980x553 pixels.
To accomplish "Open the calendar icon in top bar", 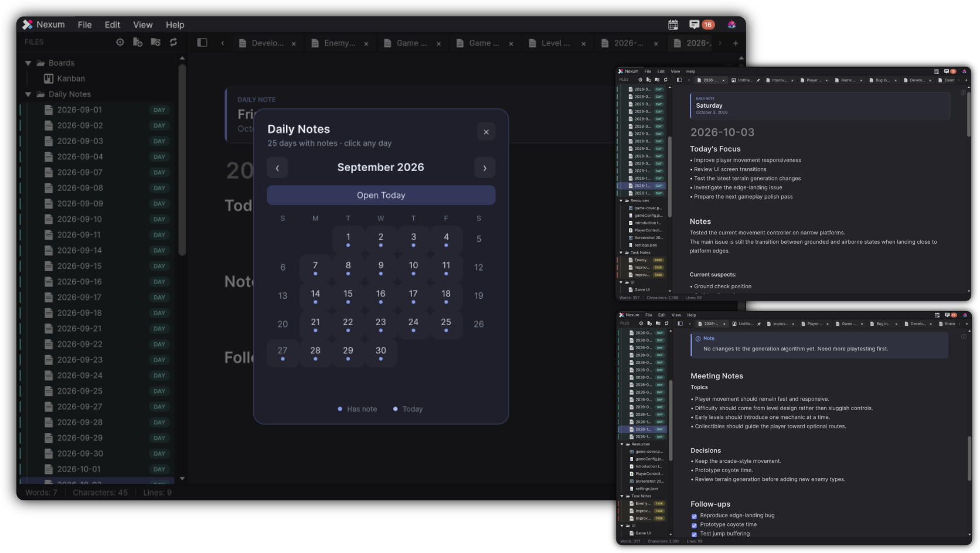I will 673,25.
